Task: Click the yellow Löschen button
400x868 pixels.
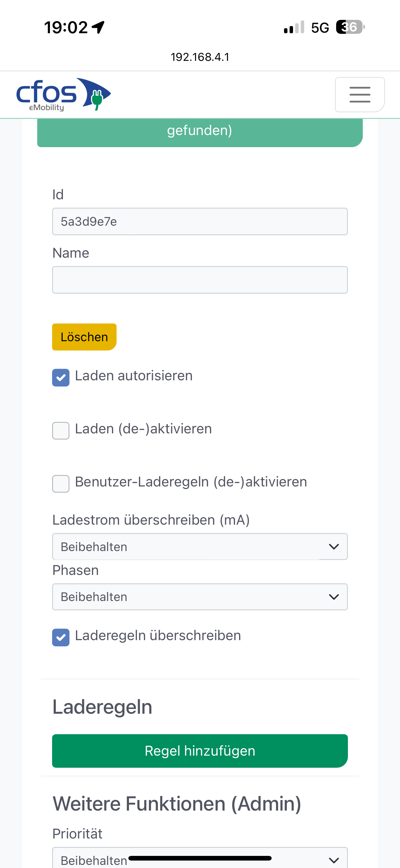Action: (x=84, y=337)
